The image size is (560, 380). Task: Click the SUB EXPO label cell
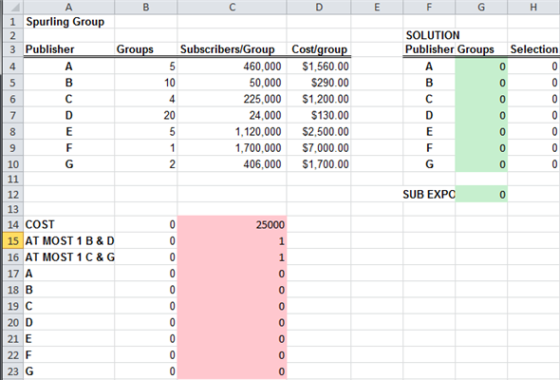[x=429, y=194]
